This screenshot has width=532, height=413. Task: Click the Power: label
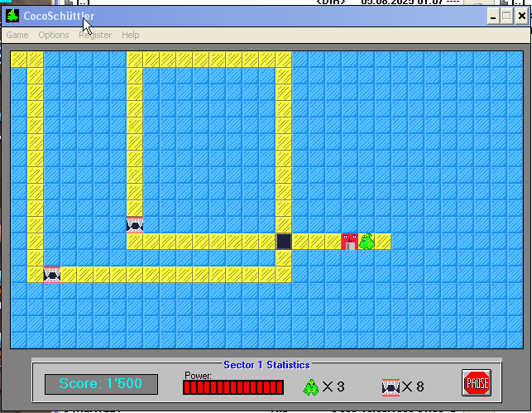point(198,375)
